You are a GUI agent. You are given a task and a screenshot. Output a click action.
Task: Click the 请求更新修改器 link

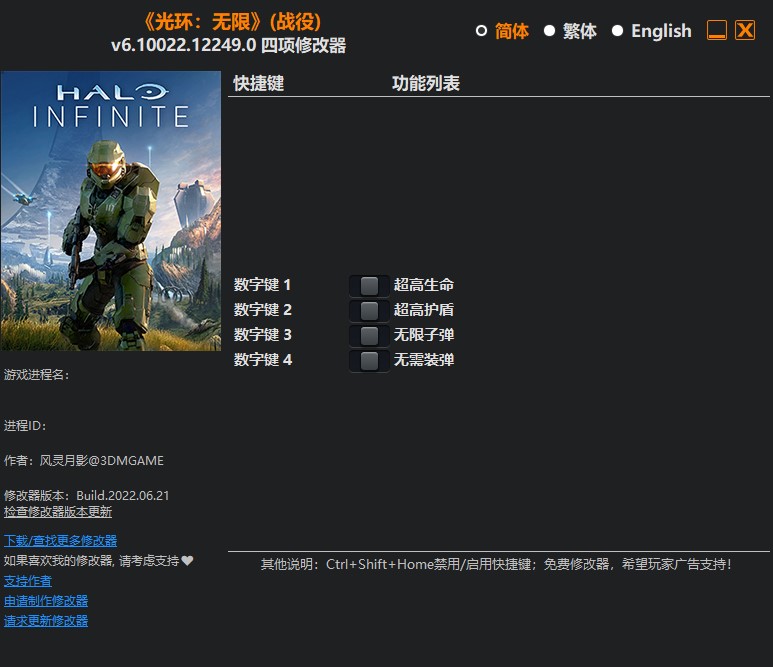point(46,621)
